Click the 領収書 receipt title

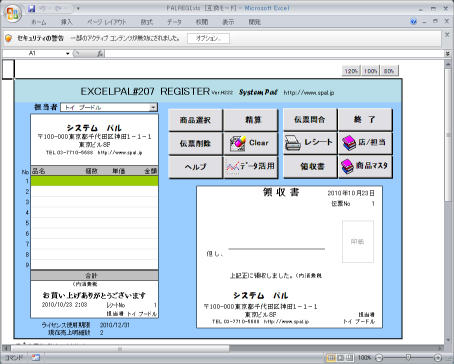pos(281,192)
